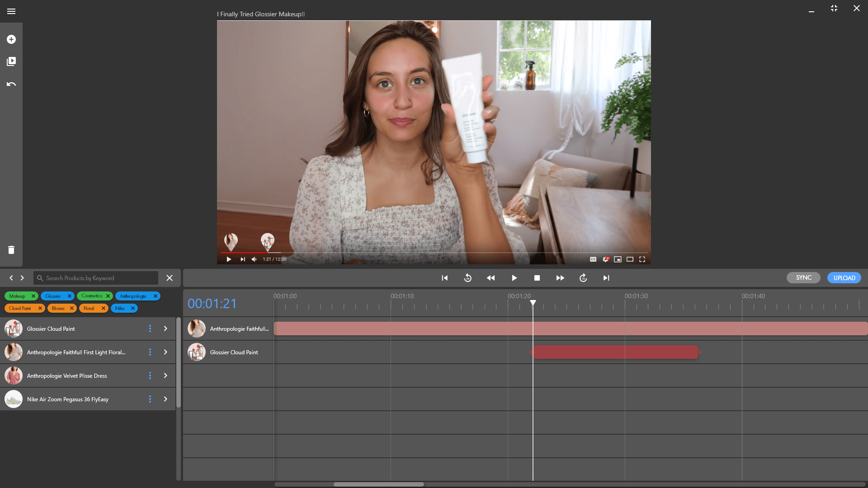
Task: Expand the Glossier Cloud Paint product entry
Action: tap(165, 329)
